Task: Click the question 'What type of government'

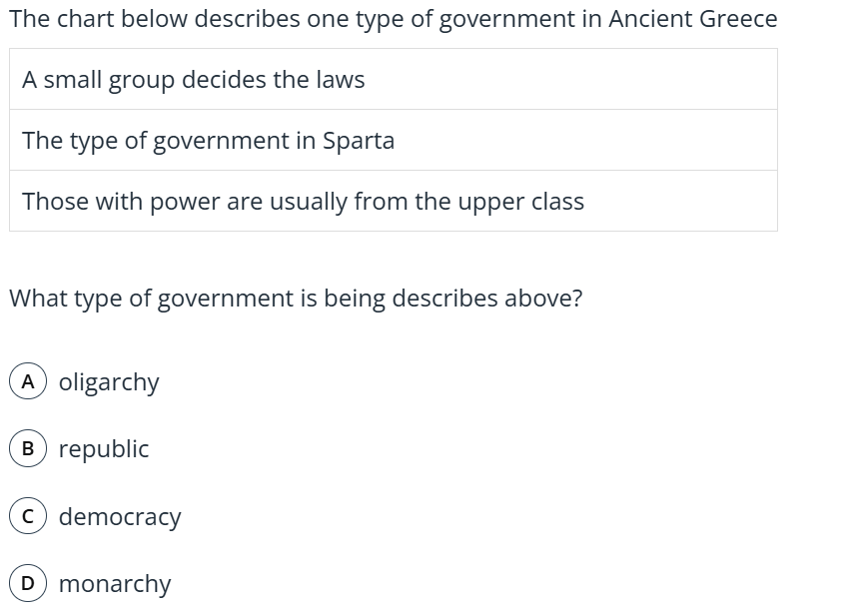Action: tap(296, 299)
